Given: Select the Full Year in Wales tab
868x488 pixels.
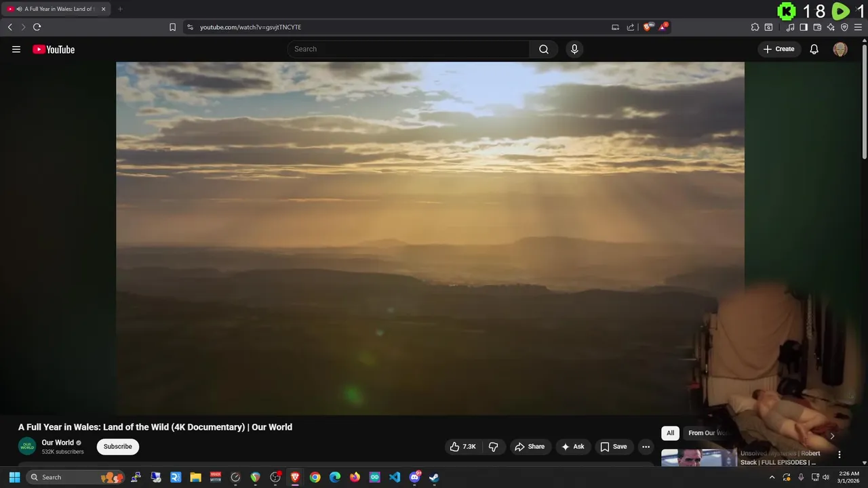Looking at the screenshot, I should 57,9.
